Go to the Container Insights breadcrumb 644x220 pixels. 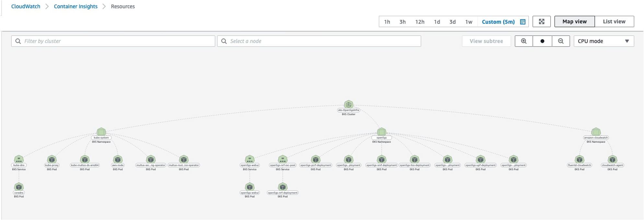point(76,6)
